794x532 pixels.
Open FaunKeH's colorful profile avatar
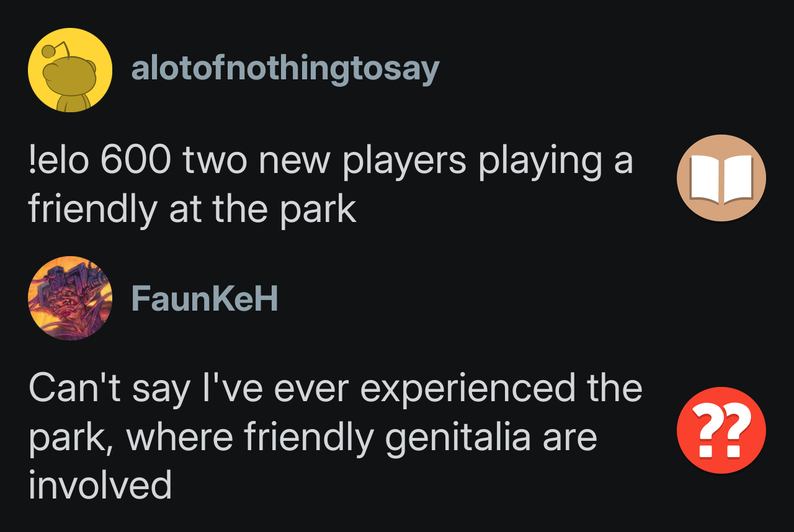coord(70,298)
